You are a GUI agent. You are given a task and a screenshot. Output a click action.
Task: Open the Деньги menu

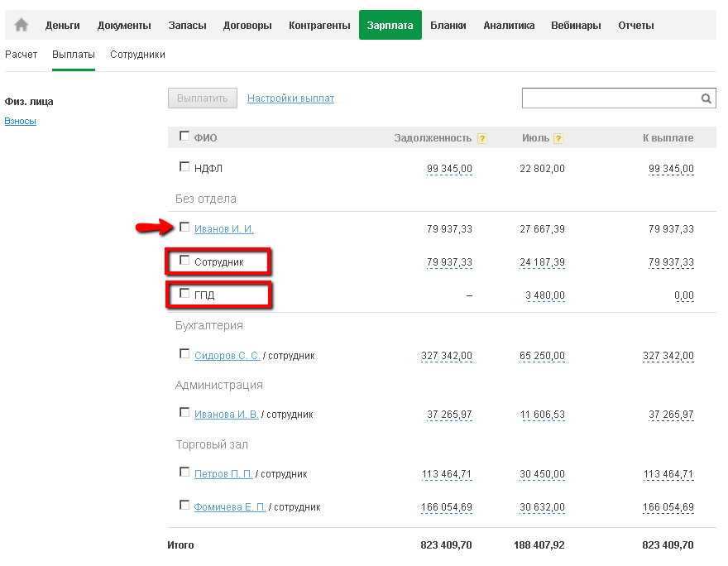63,26
